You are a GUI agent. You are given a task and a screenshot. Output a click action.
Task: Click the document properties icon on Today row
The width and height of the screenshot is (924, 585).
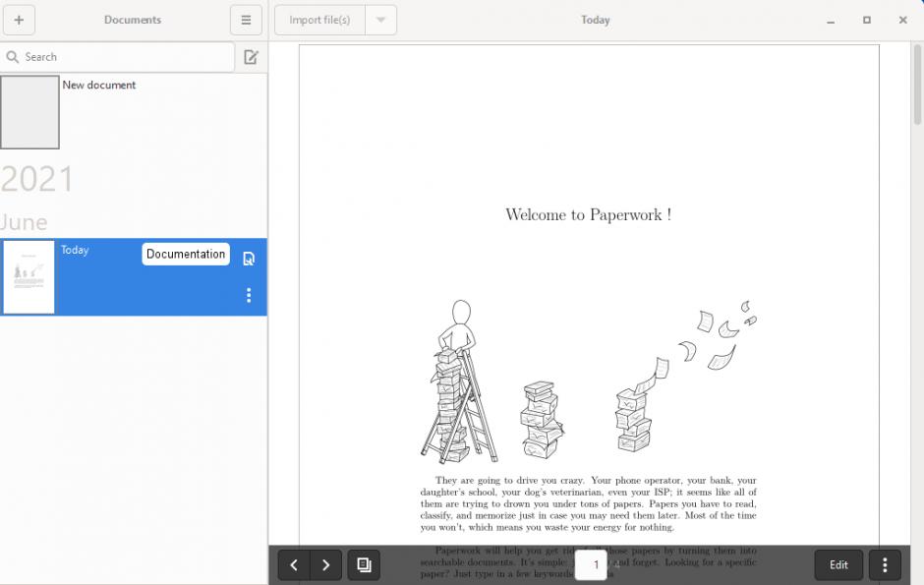click(x=249, y=259)
